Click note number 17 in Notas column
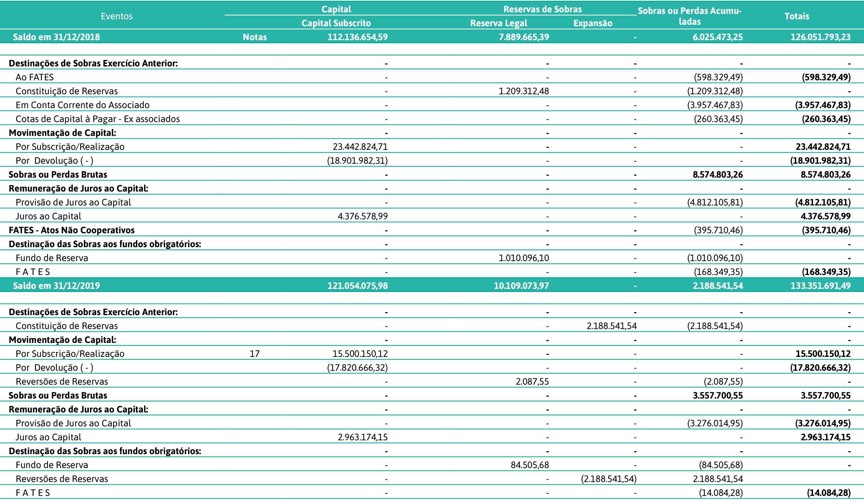This screenshot has width=864, height=504. click(x=255, y=354)
